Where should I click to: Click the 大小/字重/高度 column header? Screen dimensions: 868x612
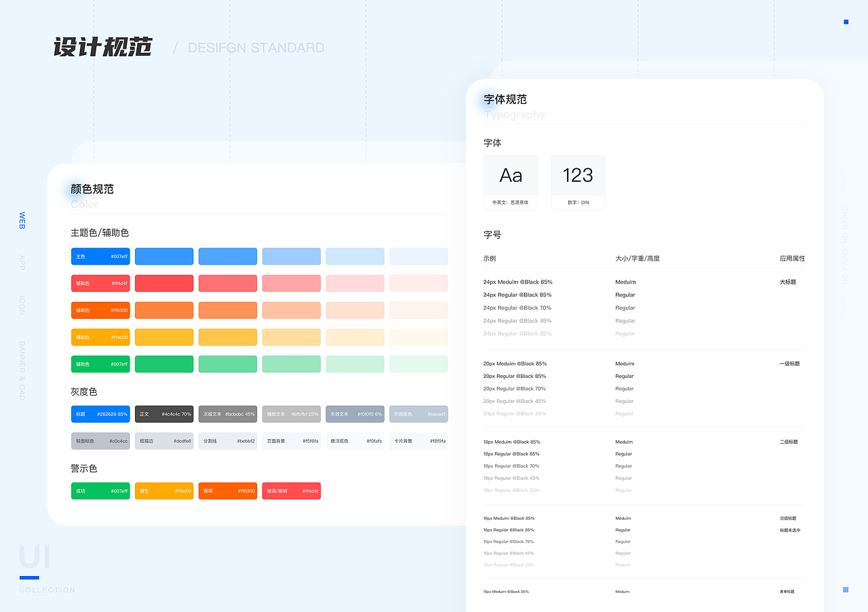pos(637,259)
